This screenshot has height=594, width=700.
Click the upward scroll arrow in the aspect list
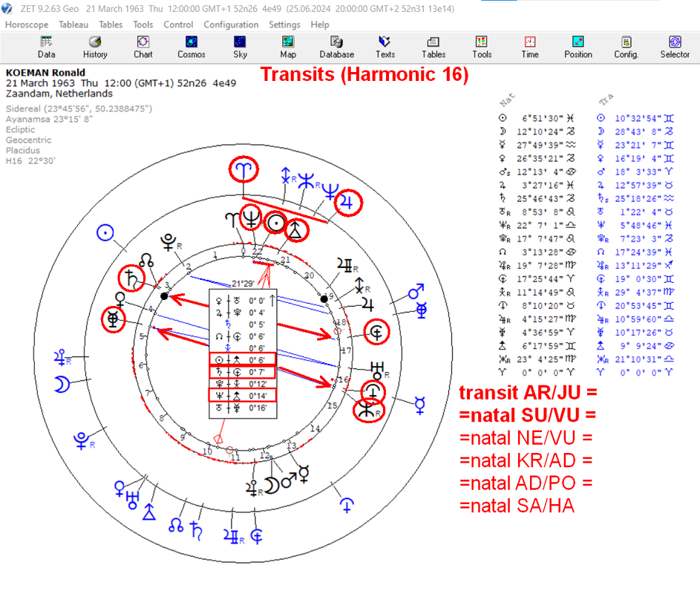click(272, 300)
